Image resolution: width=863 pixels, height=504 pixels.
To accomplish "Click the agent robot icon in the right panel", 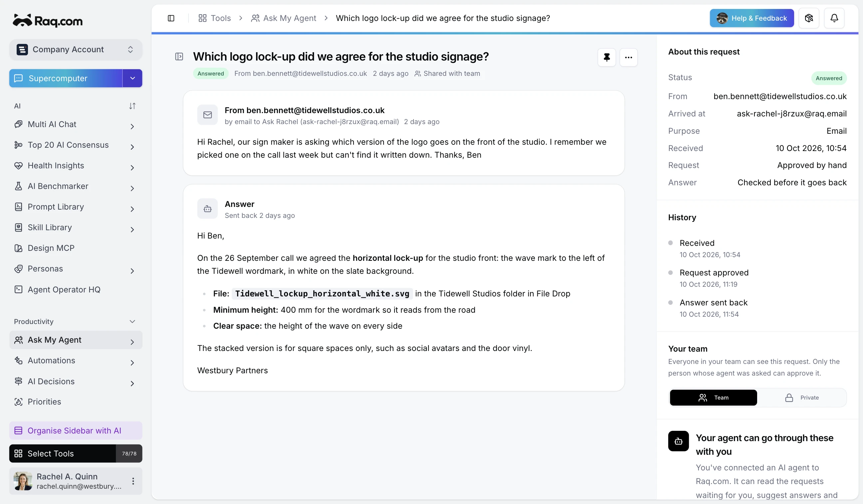I will (x=679, y=441).
